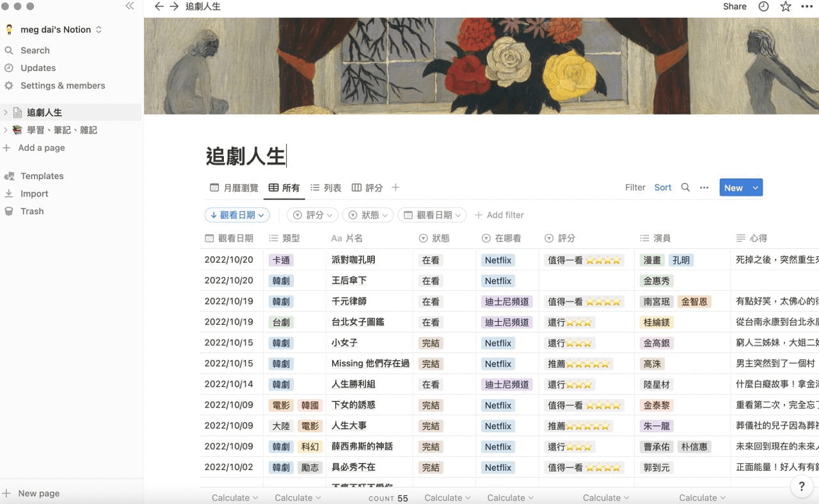Click 迪士尼頻道 tag in 人生勝利組 row

point(507,384)
